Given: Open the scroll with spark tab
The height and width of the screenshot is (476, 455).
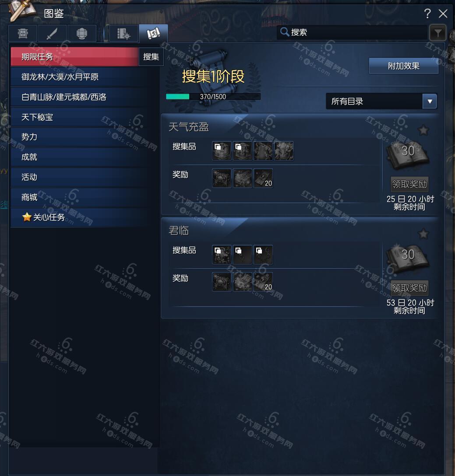Looking at the screenshot, I should pos(123,33).
